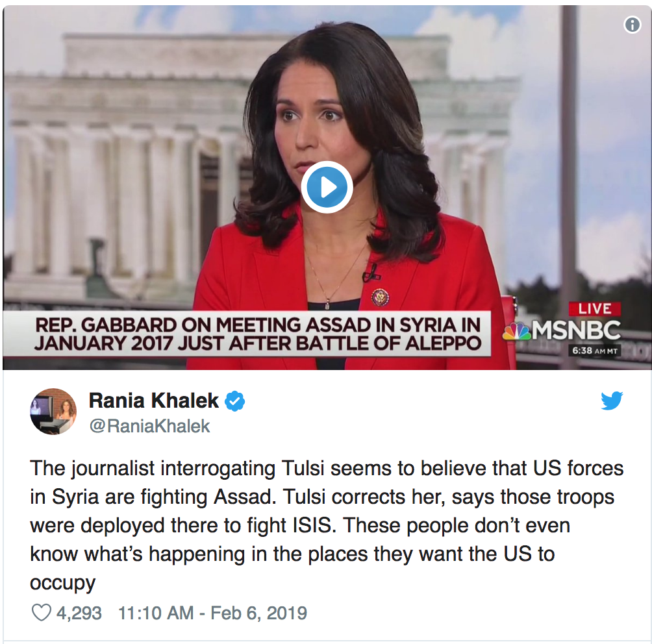Click the lavalier microphone clipped to the jacket
This screenshot has width=652, height=644.
[x=371, y=272]
